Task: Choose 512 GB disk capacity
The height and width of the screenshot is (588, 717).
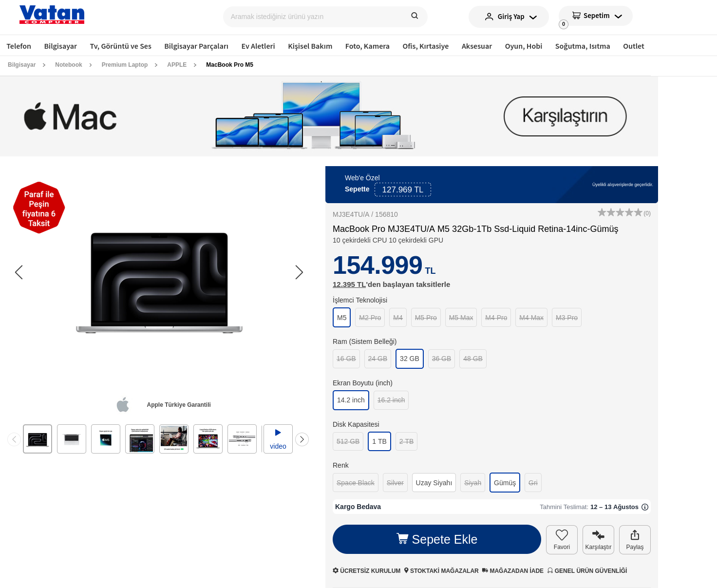Action: (x=348, y=441)
